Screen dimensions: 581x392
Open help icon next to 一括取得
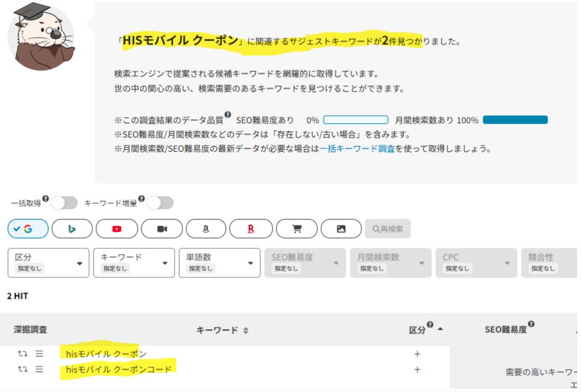point(45,199)
